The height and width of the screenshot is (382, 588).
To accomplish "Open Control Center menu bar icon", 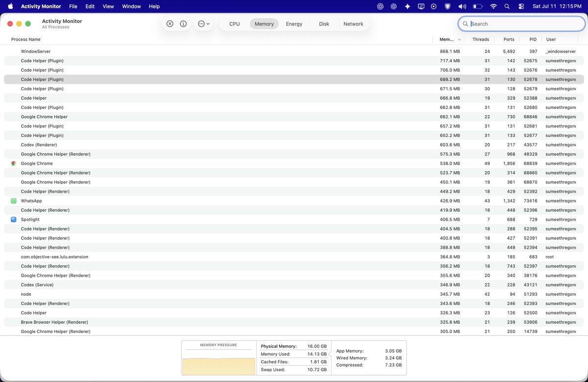I will click(521, 6).
